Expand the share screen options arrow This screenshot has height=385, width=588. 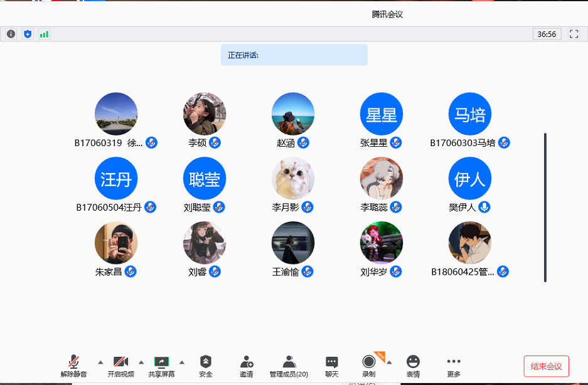pos(182,362)
